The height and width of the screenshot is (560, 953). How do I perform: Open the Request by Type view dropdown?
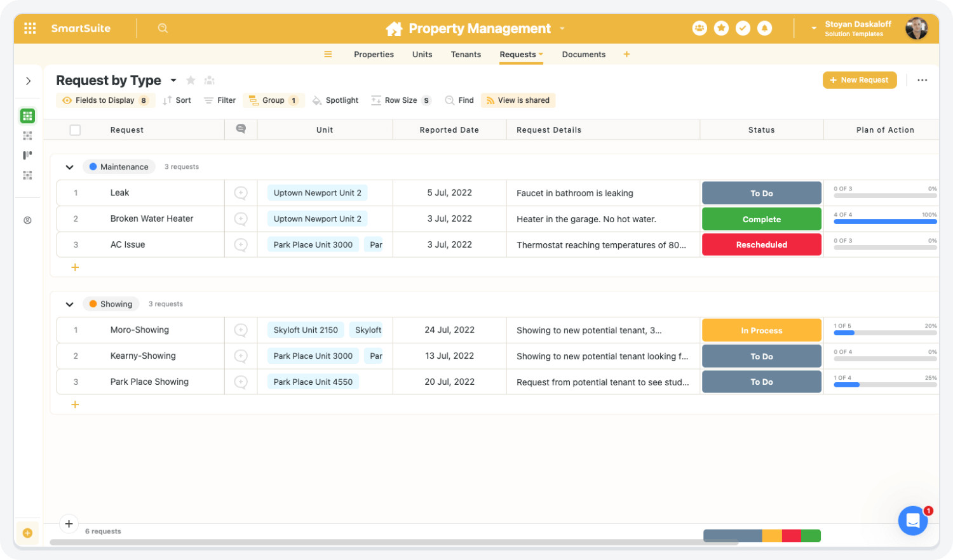(173, 81)
